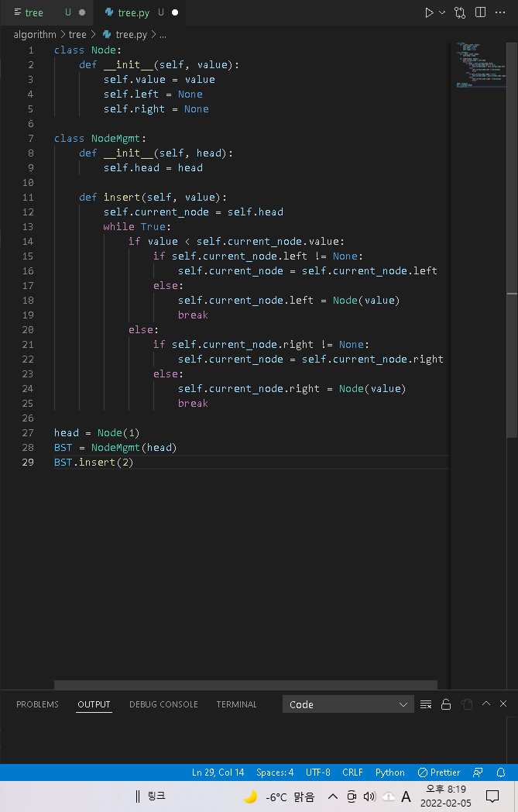
Task: Click 'def insert(self, value):' line
Action: (x=153, y=198)
